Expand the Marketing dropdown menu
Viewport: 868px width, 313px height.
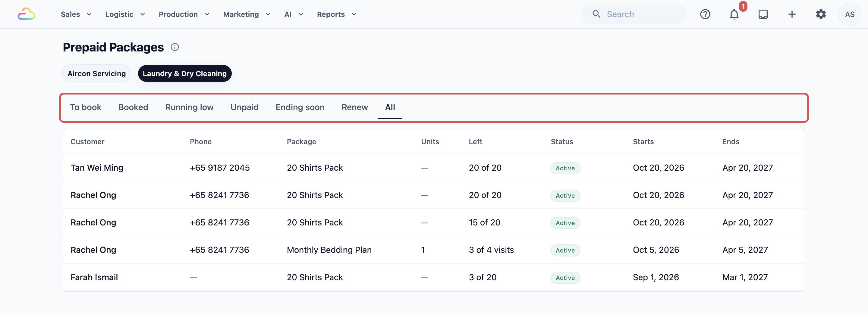[x=247, y=14]
